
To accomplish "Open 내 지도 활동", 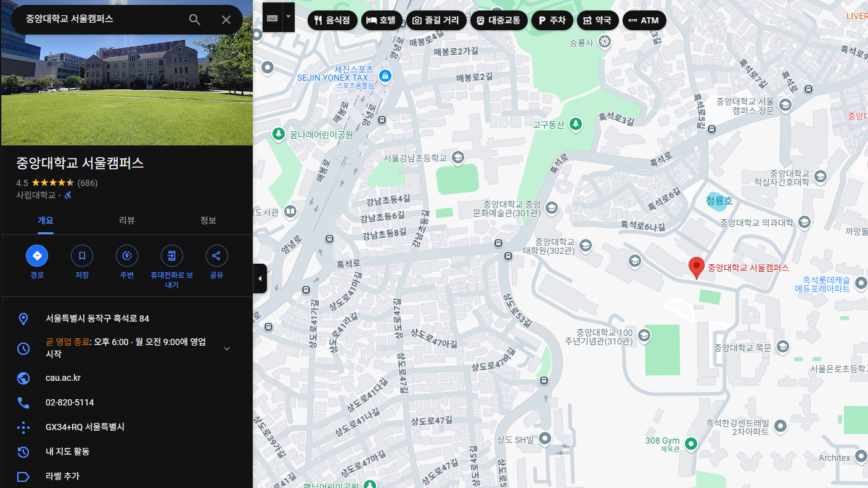I will 67,452.
